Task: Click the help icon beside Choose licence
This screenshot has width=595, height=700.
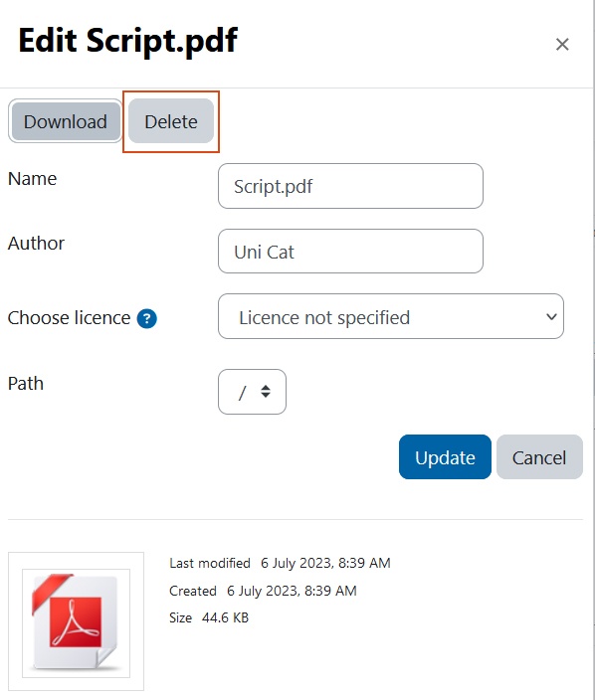Action: coord(146,319)
